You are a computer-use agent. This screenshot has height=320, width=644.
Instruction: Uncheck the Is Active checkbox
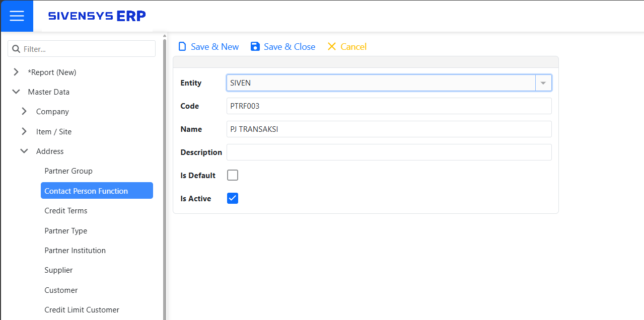[233, 198]
